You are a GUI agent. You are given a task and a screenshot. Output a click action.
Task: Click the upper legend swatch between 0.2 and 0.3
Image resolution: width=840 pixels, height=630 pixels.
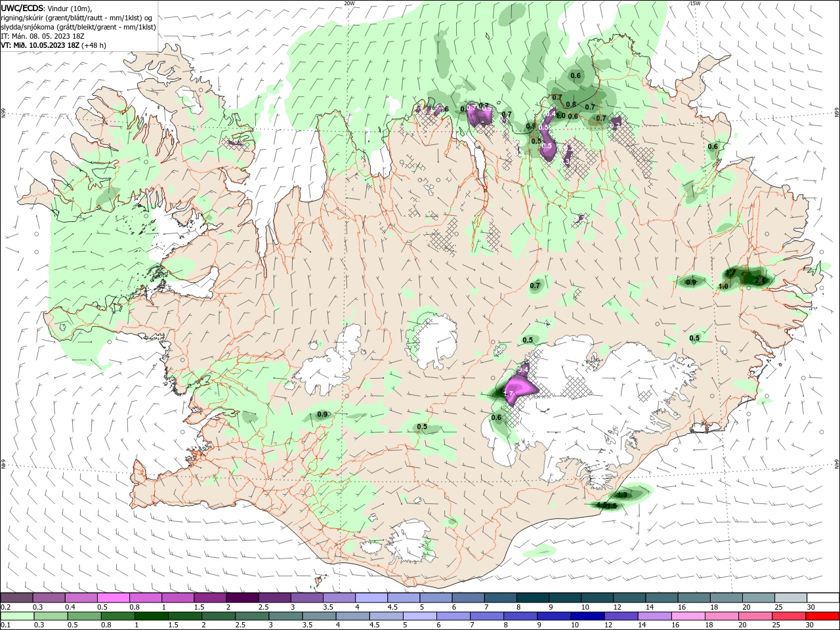(16, 598)
